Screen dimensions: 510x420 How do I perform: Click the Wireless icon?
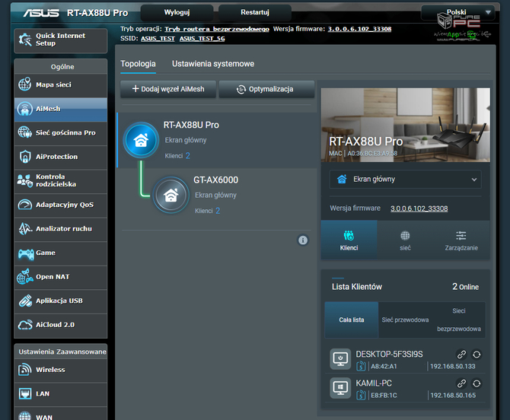point(24,370)
